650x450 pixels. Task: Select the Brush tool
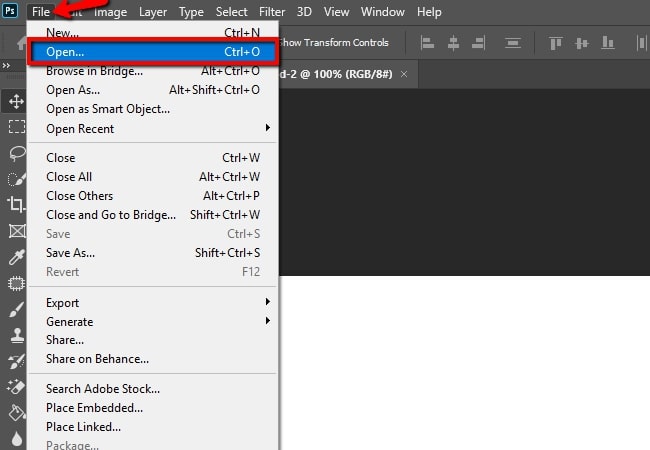pos(16,310)
